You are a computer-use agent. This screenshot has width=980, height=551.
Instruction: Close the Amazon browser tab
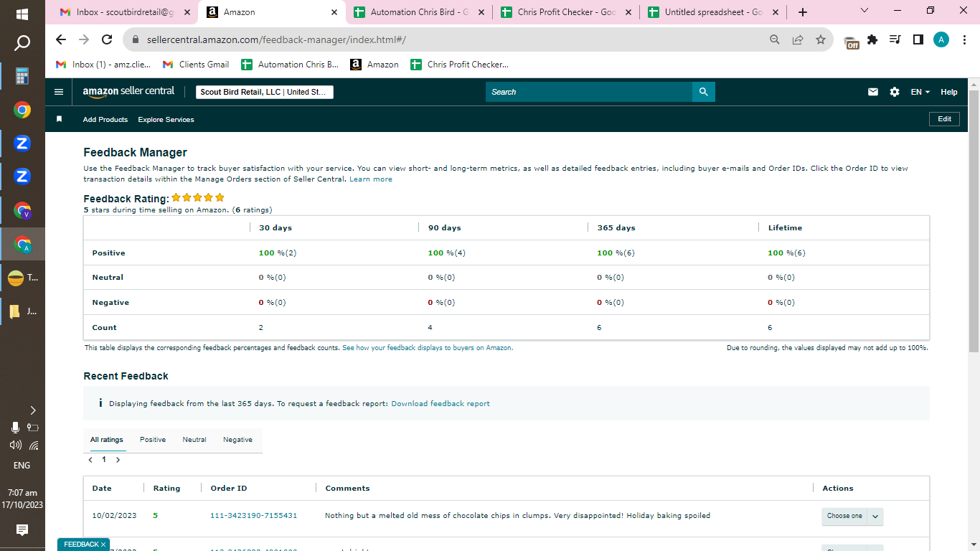click(x=334, y=12)
